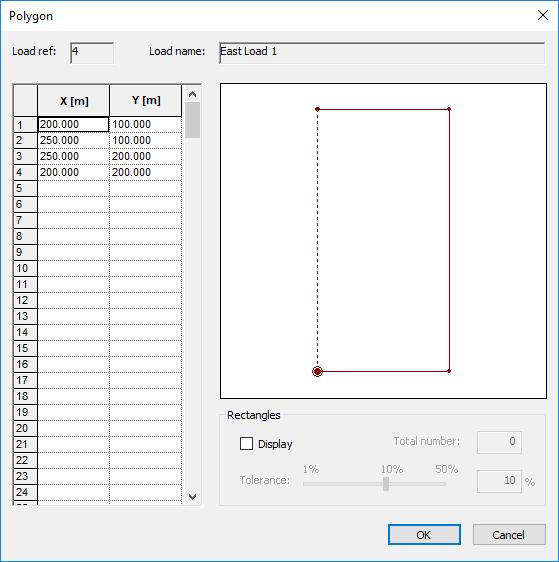
Task: Enable the Display rectangles checkbox
Action: [246, 443]
